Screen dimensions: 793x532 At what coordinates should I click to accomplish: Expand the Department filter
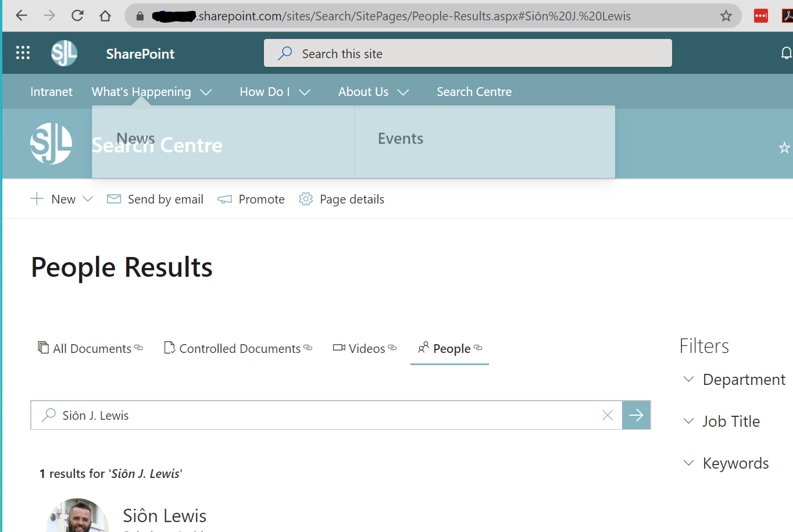coord(689,379)
